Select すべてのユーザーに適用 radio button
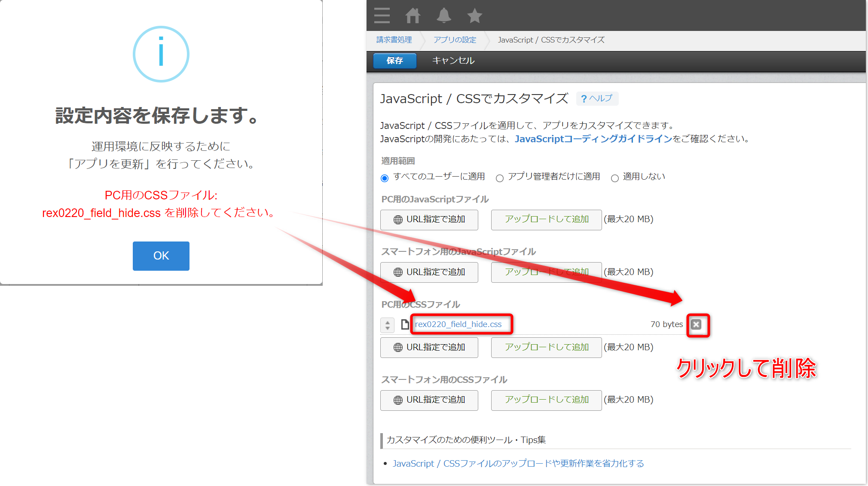 (385, 178)
